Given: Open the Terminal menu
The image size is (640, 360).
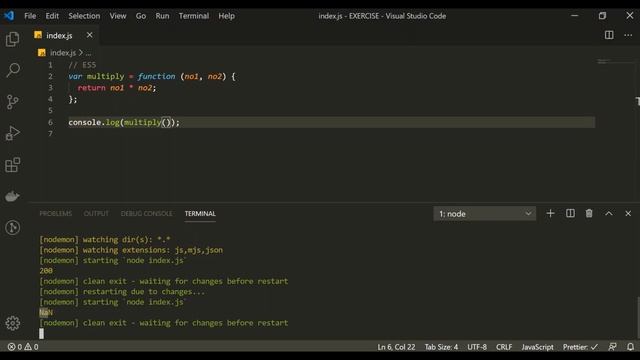Looking at the screenshot, I should [x=193, y=16].
